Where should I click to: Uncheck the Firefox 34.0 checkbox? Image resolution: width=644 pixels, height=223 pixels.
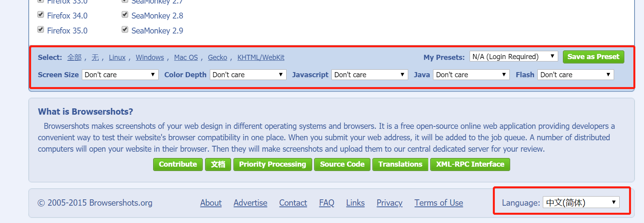pyautogui.click(x=41, y=15)
